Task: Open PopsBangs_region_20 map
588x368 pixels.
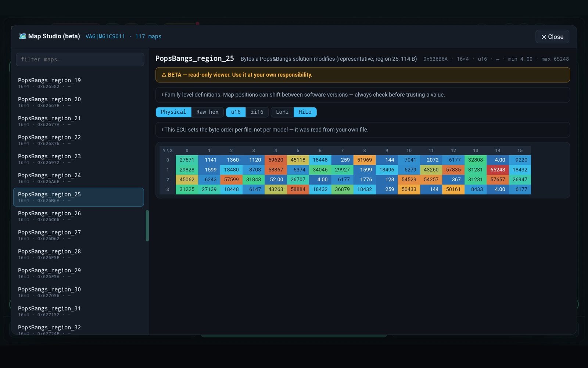Action: tap(78, 102)
